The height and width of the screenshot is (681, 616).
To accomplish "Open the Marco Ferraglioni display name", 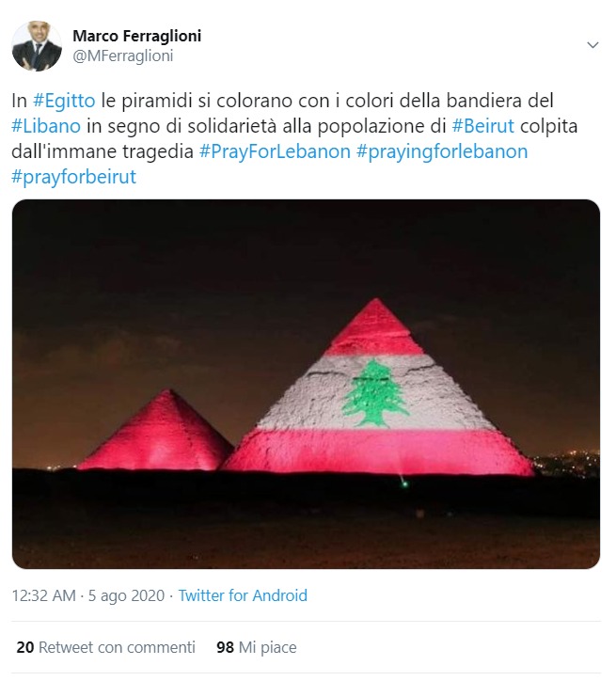I will click(x=136, y=36).
